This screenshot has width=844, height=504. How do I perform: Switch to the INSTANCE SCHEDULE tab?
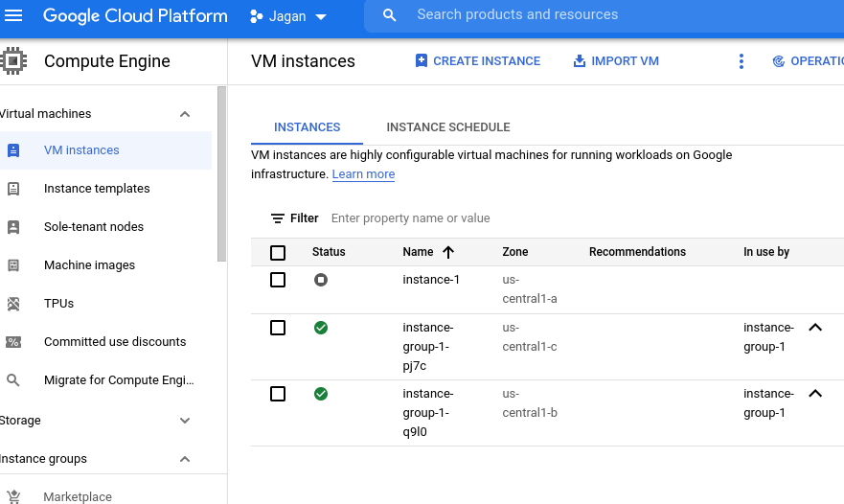click(x=448, y=127)
